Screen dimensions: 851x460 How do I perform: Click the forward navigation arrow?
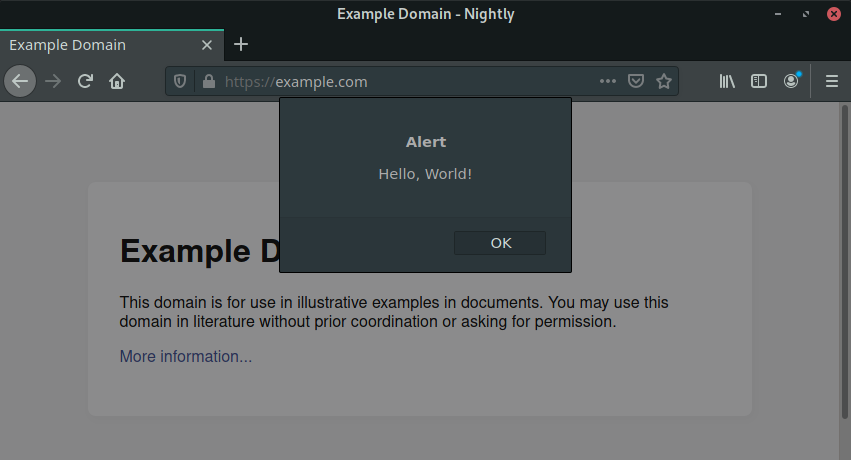pyautogui.click(x=53, y=82)
